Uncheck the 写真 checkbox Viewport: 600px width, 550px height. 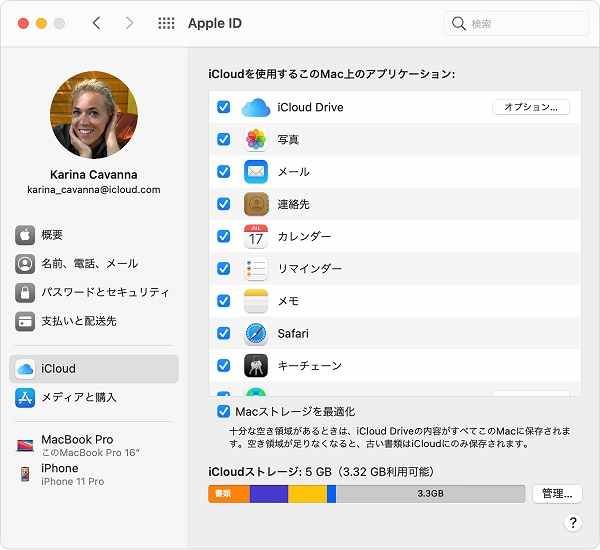[223, 139]
